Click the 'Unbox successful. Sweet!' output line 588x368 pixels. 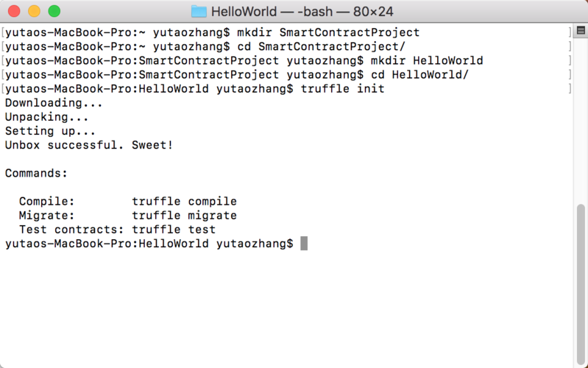tap(89, 145)
